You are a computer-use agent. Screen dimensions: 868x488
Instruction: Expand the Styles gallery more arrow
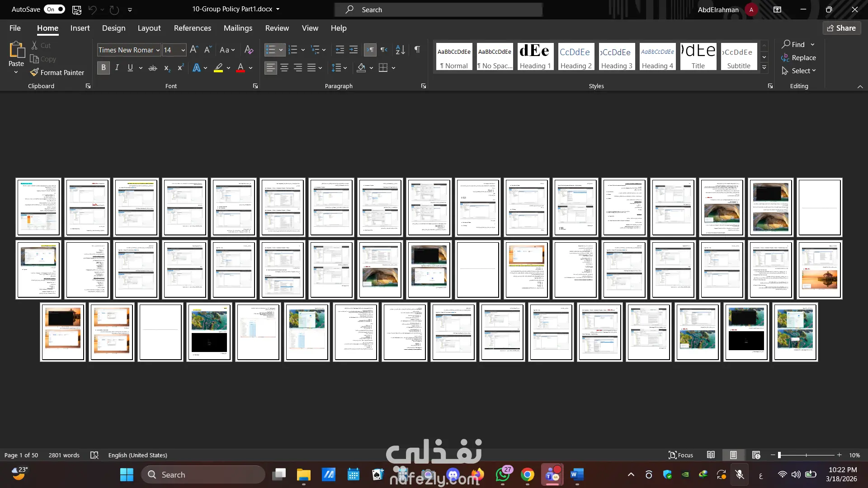(x=764, y=68)
